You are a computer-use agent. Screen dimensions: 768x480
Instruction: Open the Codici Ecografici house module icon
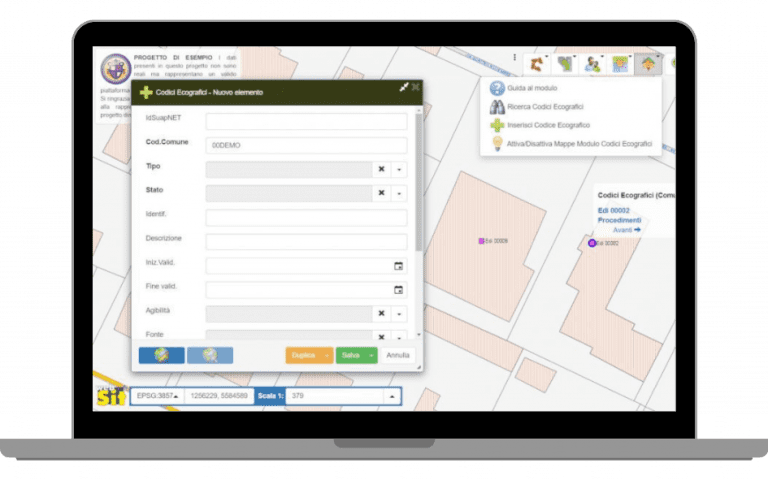(648, 64)
